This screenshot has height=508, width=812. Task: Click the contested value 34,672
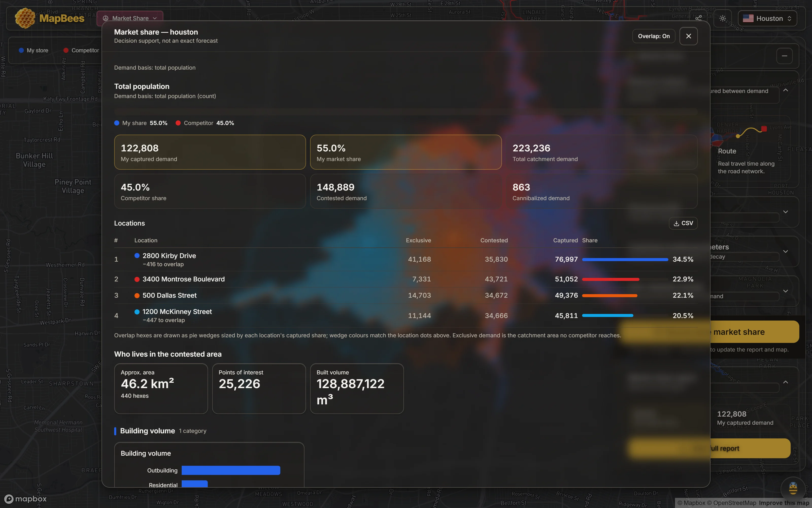496,296
